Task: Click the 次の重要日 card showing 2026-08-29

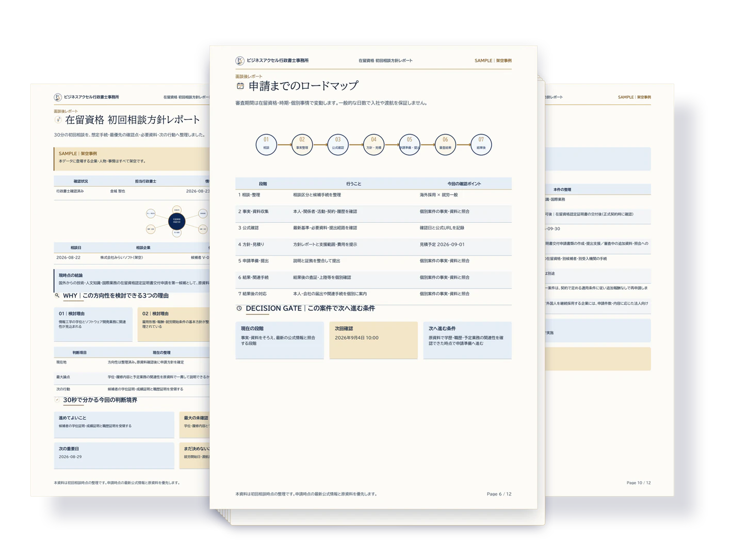Action: click(114, 456)
